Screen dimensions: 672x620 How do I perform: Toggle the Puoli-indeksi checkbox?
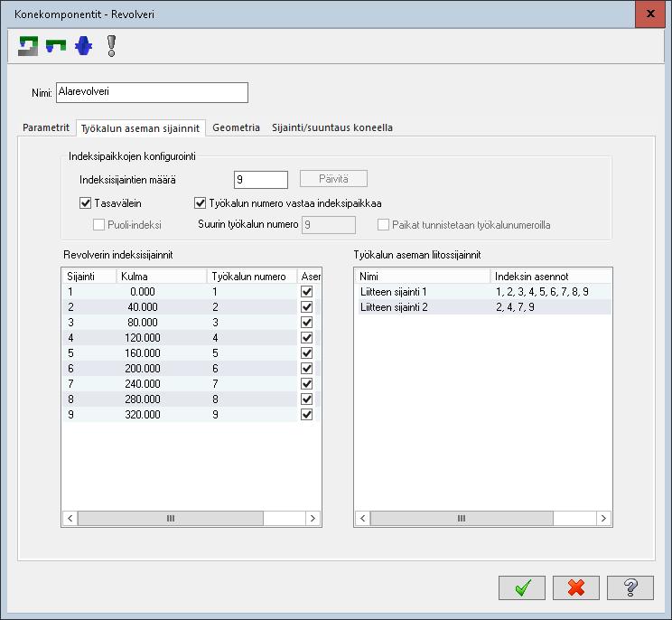(x=98, y=225)
